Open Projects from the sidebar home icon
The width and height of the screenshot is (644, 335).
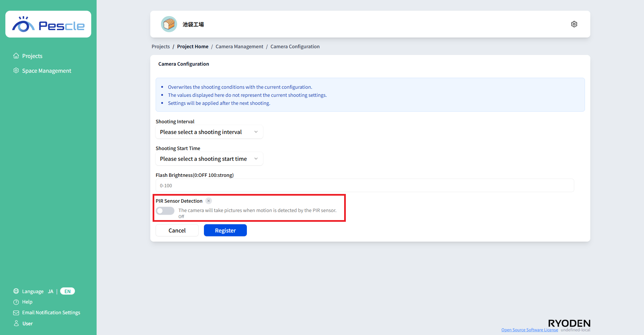16,56
